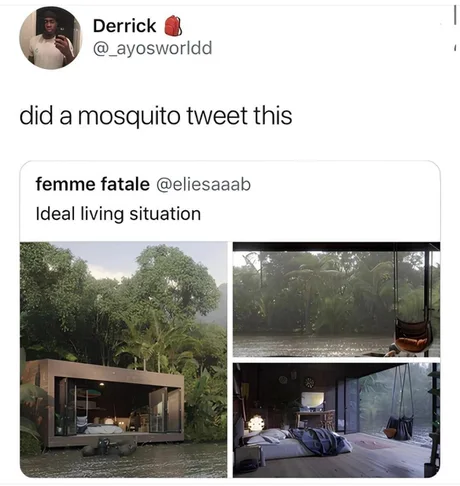The image size is (460, 486).
Task: Open Derrick's round profile picture
Action: pos(51,38)
